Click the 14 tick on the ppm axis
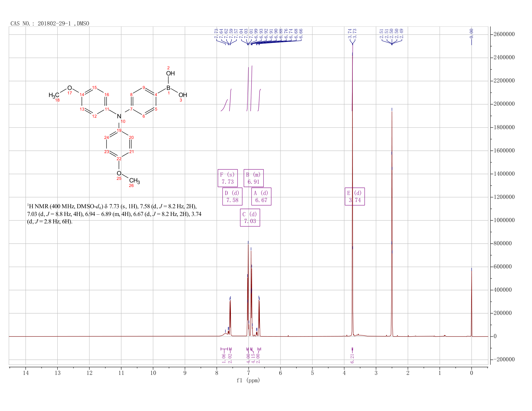This screenshot has height=411, width=532. tap(26, 373)
